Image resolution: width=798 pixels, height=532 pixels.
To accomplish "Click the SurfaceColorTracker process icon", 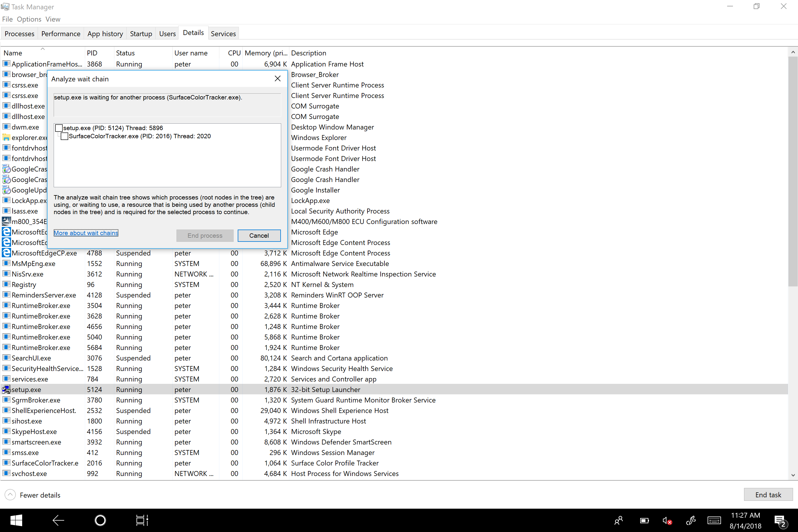I will click(x=6, y=463).
